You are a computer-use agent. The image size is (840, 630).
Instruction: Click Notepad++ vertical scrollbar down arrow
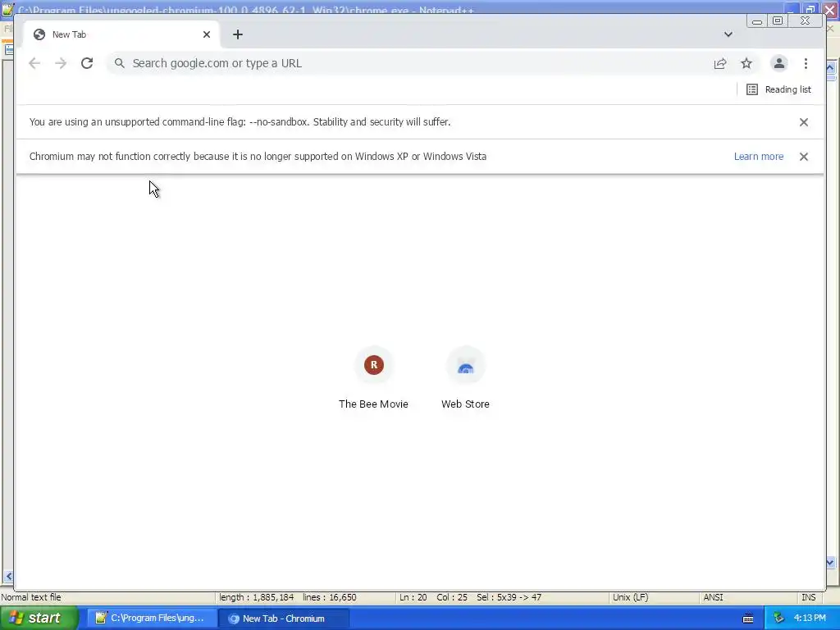point(831,563)
